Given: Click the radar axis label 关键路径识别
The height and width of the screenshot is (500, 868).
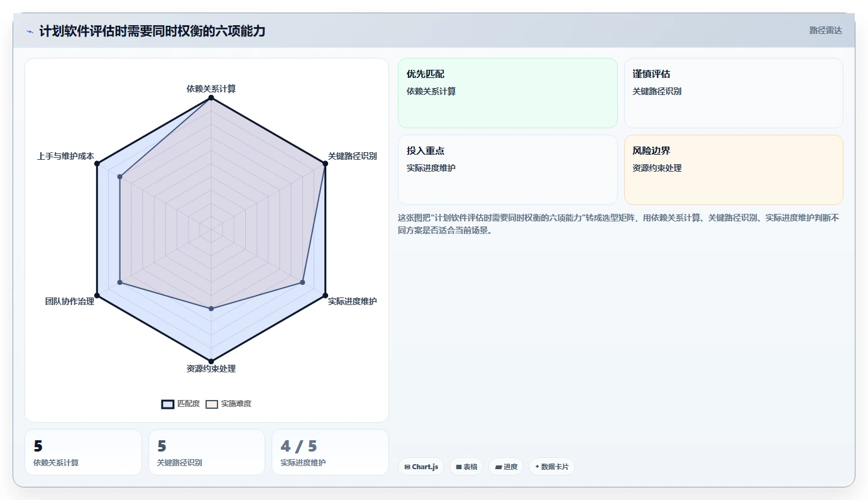Looking at the screenshot, I should click(353, 156).
